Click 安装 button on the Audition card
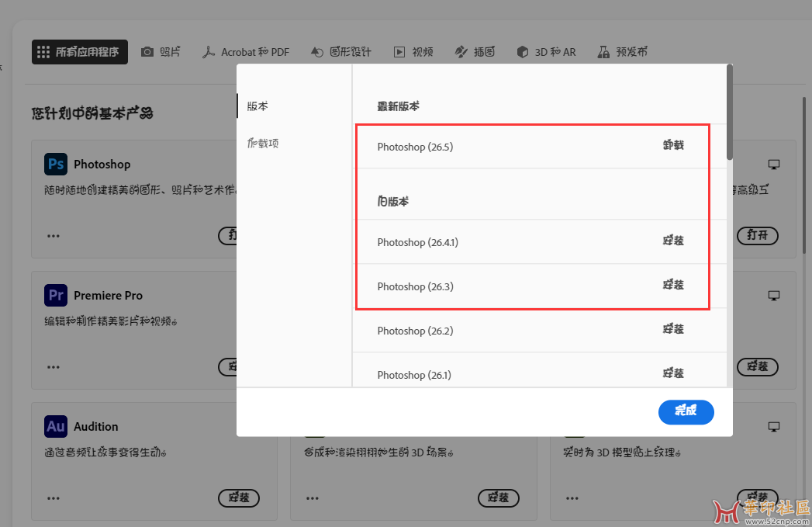The width and height of the screenshot is (812, 527). tap(239, 498)
